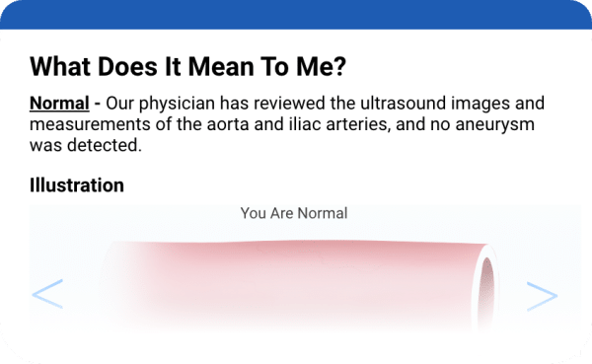Click the word 'Mean' in the title
592x364 pixels.
coord(221,66)
